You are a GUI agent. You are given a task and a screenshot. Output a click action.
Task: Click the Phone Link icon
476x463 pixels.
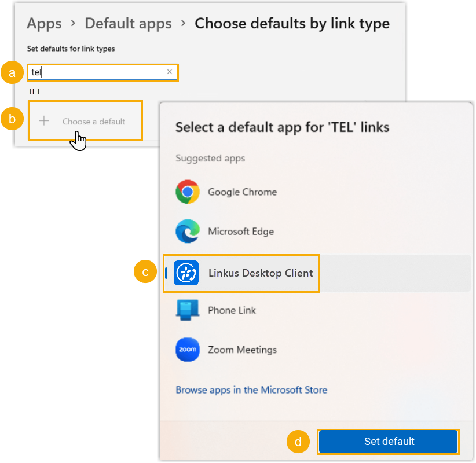point(188,310)
